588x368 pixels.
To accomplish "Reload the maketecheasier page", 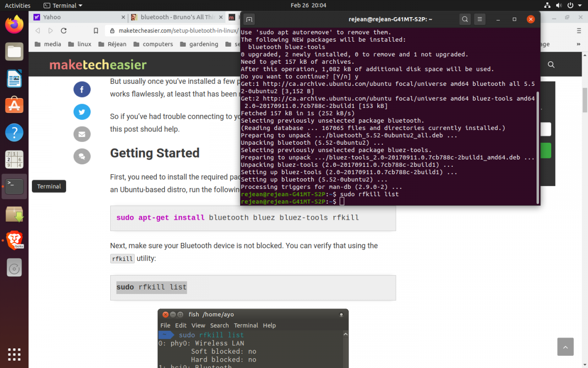I will pyautogui.click(x=64, y=30).
